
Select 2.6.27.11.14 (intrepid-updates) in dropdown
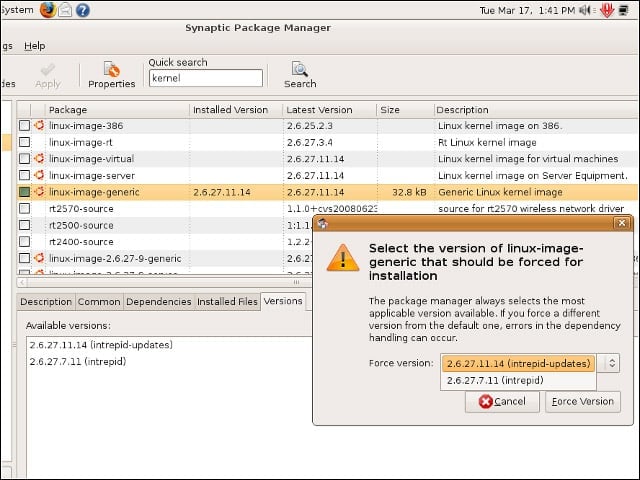click(x=518, y=363)
